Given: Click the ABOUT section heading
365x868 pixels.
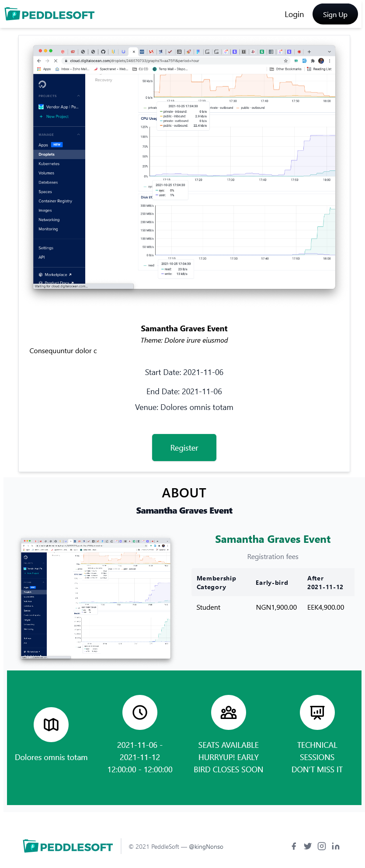Looking at the screenshot, I should [x=184, y=493].
